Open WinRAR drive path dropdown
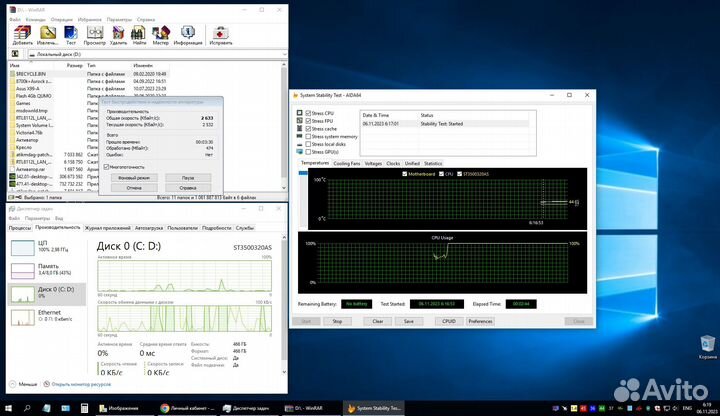Image resolution: width=720 pixels, height=416 pixels. tap(284, 54)
